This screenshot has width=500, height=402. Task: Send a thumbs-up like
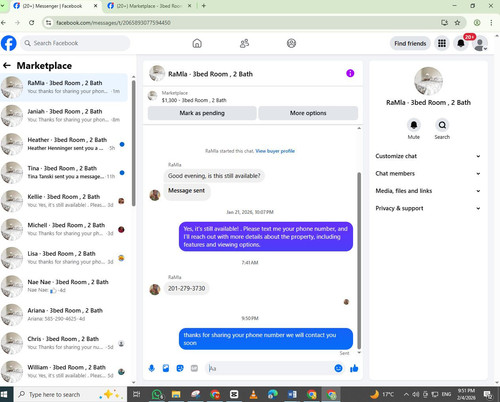(x=354, y=368)
